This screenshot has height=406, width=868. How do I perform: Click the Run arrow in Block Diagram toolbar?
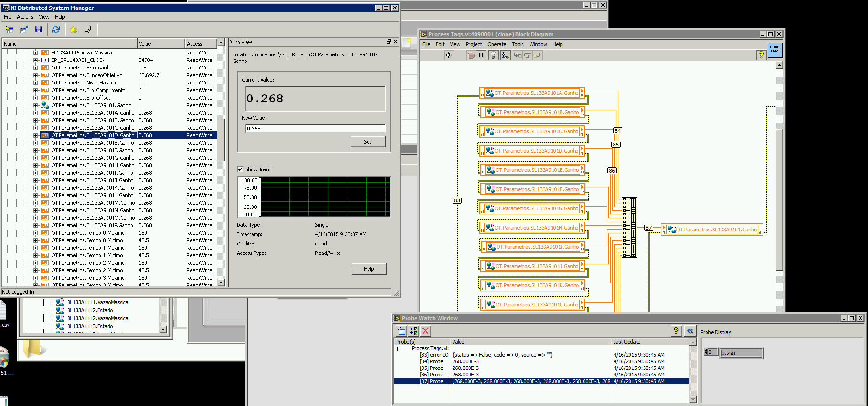[x=449, y=55]
